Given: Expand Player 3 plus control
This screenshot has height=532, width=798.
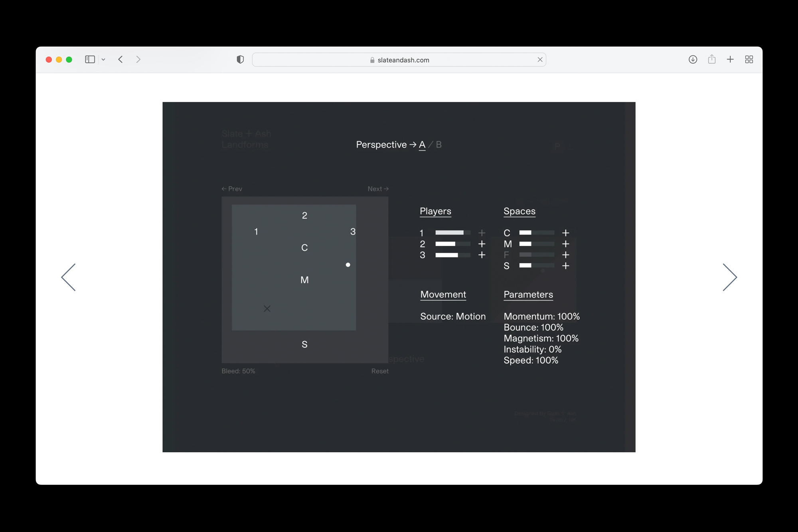Looking at the screenshot, I should [482, 255].
